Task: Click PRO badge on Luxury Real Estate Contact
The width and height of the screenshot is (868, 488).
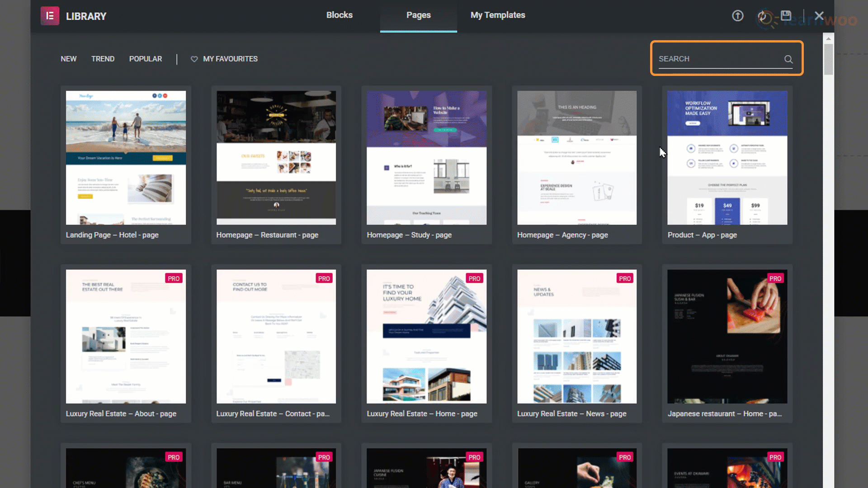Action: pos(324,278)
